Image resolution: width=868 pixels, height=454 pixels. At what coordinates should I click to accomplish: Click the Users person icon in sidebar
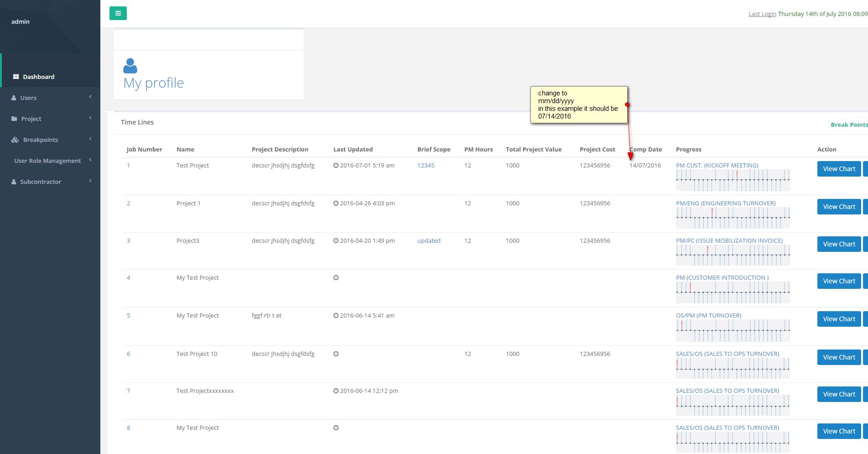coord(14,98)
